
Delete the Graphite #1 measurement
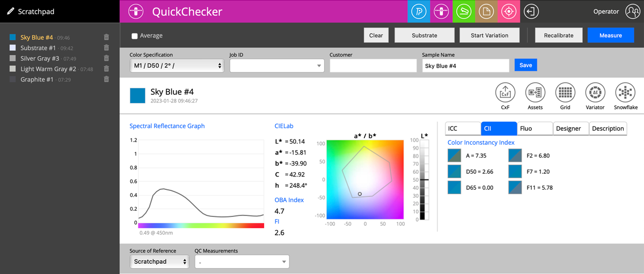[106, 79]
